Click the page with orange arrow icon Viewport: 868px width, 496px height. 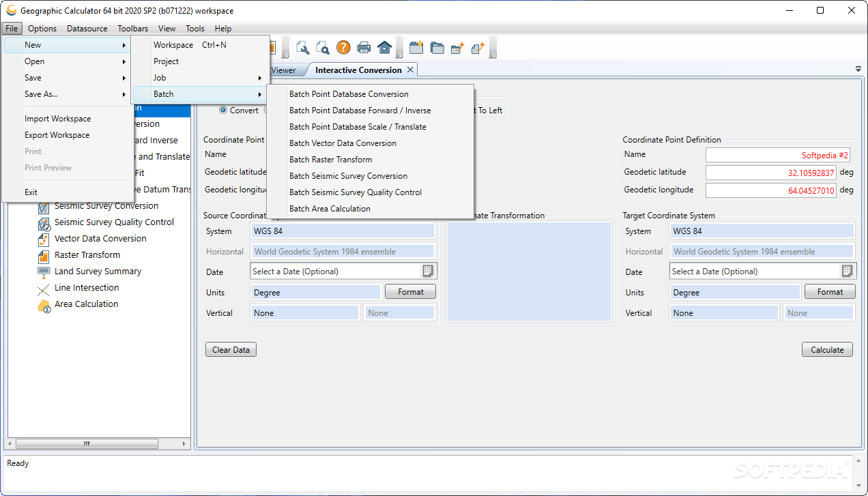pyautogui.click(x=478, y=48)
